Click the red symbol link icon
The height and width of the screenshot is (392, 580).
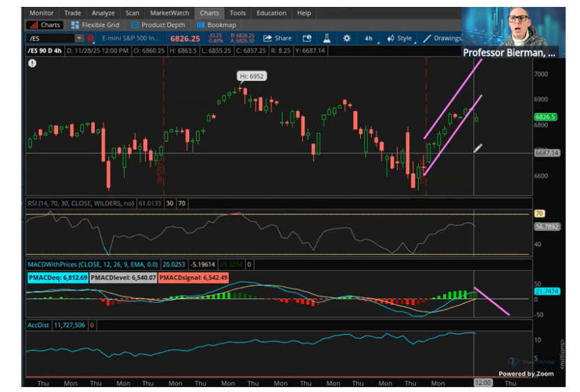click(91, 38)
